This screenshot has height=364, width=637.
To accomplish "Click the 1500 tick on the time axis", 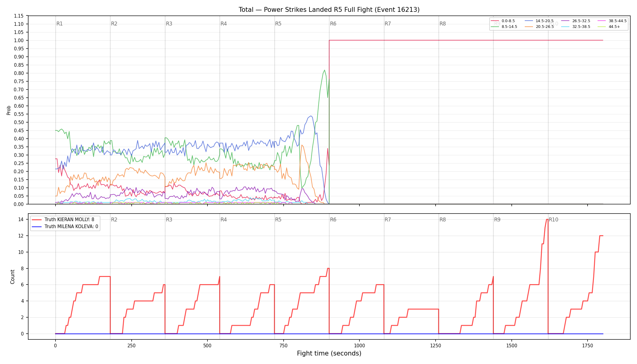I will coord(512,345).
